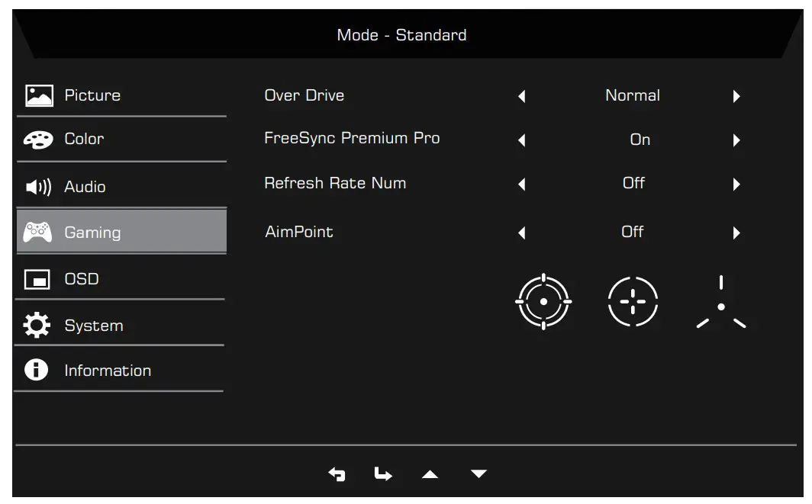Click the Refresh Rate Num value 'Off'

click(633, 183)
